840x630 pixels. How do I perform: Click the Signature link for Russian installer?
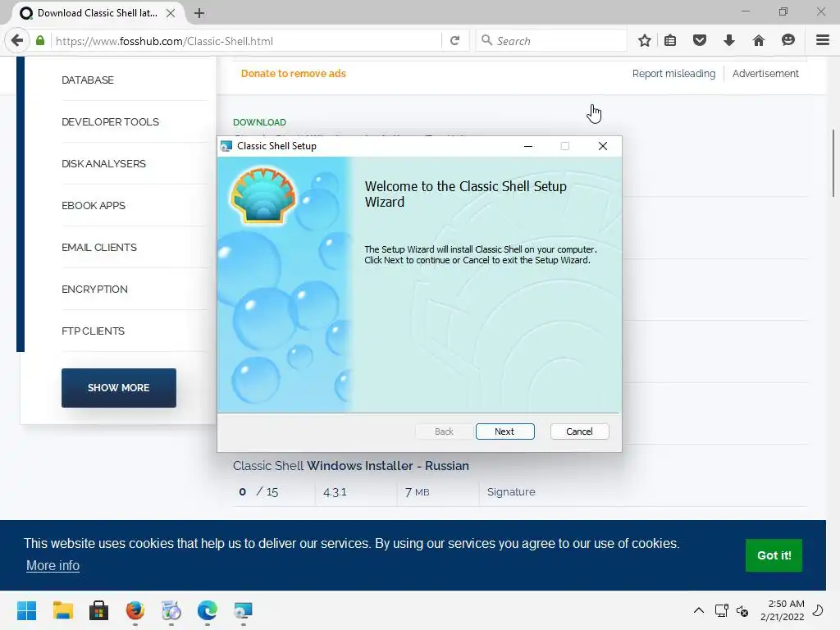coord(511,492)
